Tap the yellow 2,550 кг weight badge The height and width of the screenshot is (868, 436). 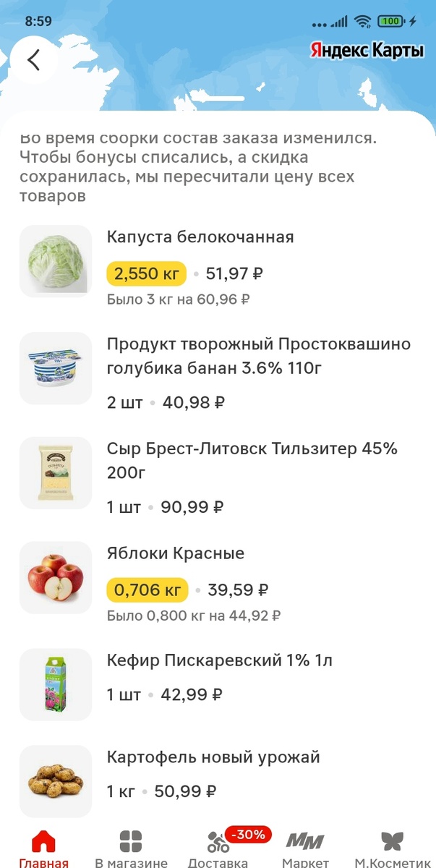pyautogui.click(x=145, y=274)
